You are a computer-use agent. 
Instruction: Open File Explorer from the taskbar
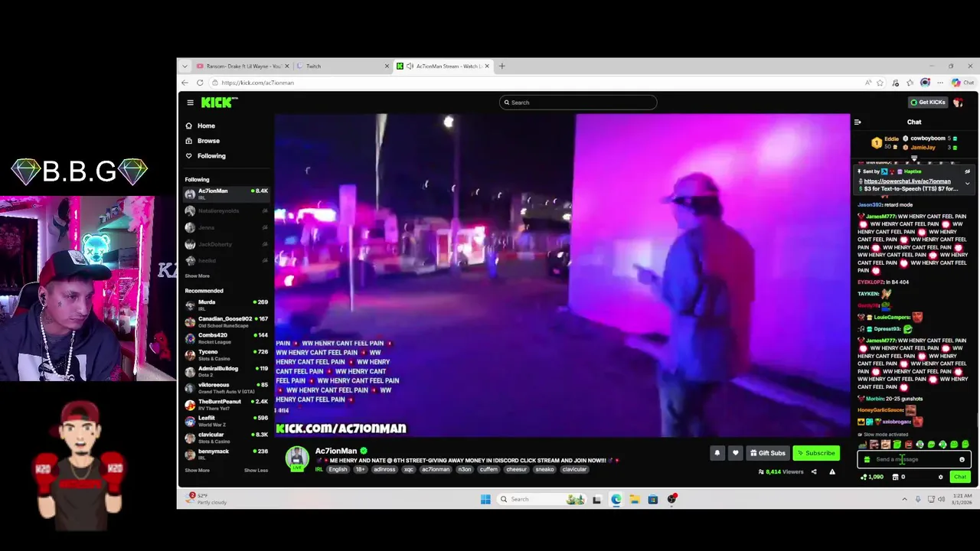pyautogui.click(x=635, y=499)
